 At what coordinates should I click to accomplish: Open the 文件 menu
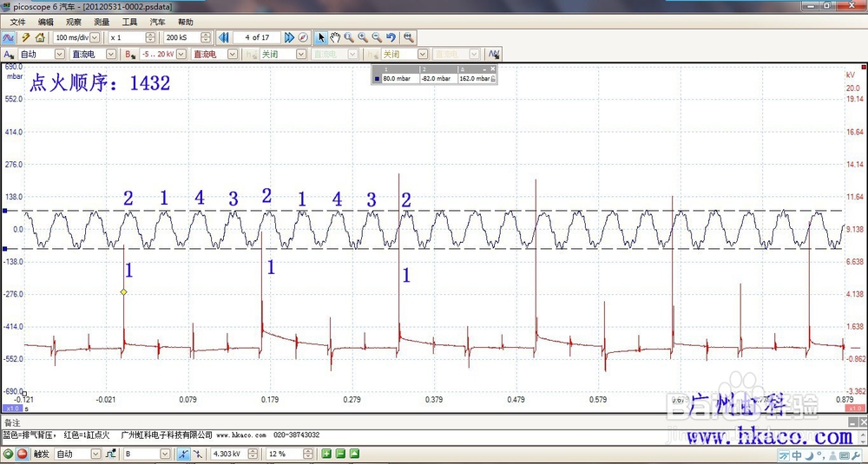point(17,23)
